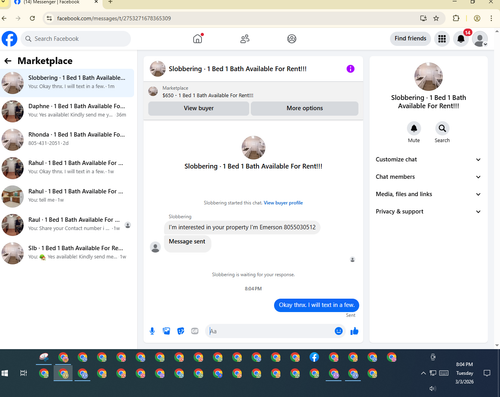Click the More options button

(x=305, y=108)
